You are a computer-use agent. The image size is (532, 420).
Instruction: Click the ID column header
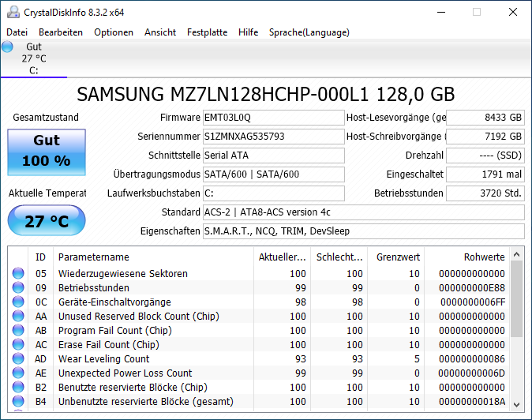click(40, 257)
